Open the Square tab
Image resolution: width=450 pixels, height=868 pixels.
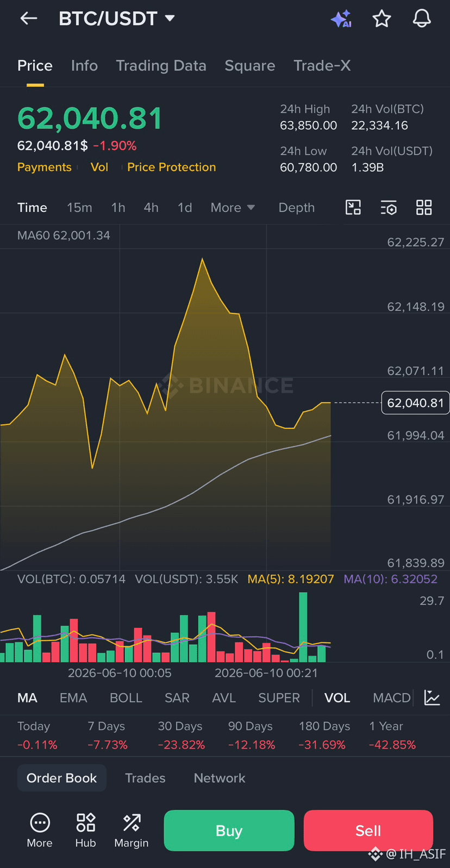coord(250,66)
